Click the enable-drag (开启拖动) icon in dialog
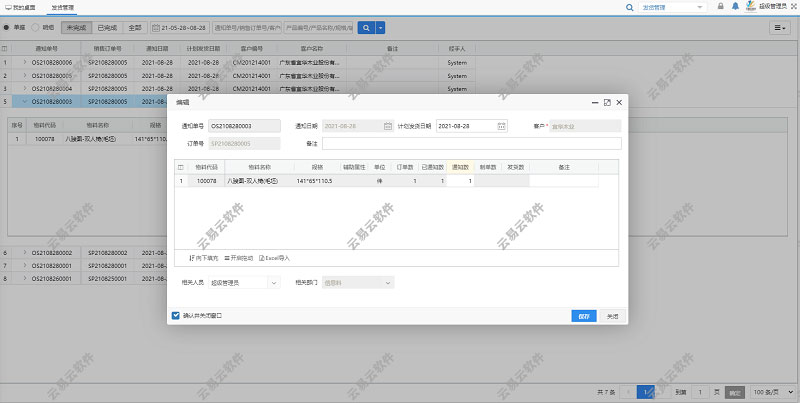This screenshot has height=403, width=800. [x=227, y=258]
